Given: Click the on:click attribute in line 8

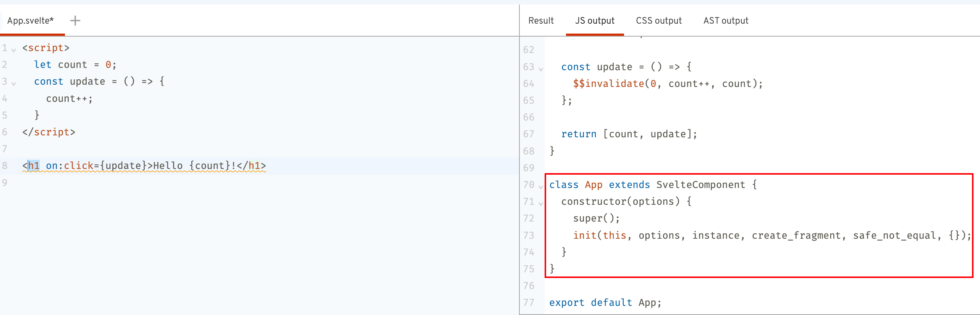Looking at the screenshot, I should pos(70,166).
